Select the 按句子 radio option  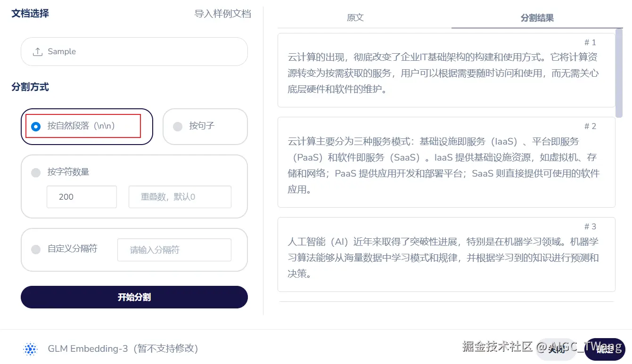tap(178, 126)
